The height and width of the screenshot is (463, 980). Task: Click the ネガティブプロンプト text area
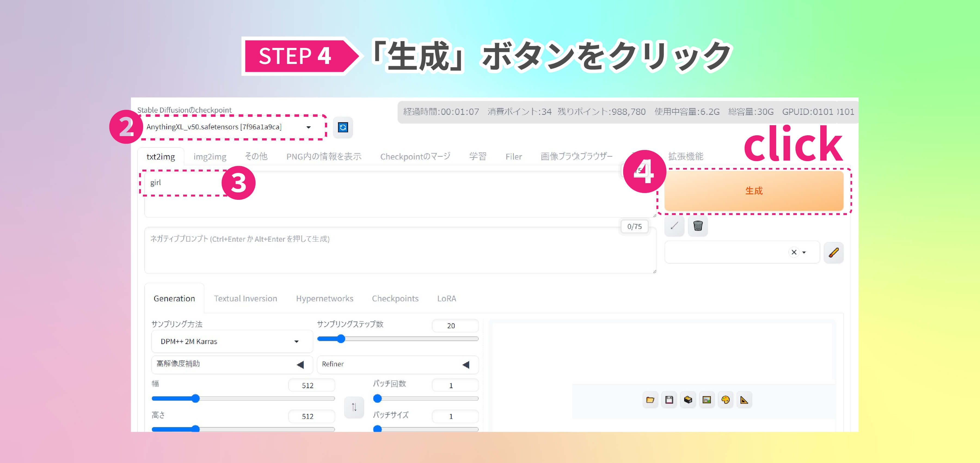click(x=400, y=250)
